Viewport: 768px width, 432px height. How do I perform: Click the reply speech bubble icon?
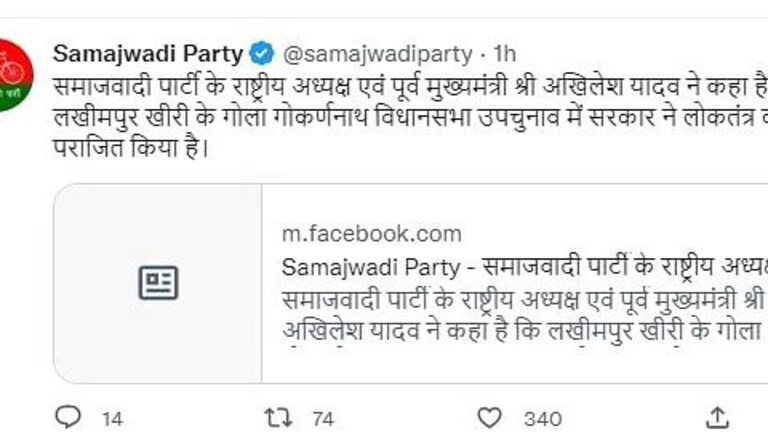(x=67, y=417)
